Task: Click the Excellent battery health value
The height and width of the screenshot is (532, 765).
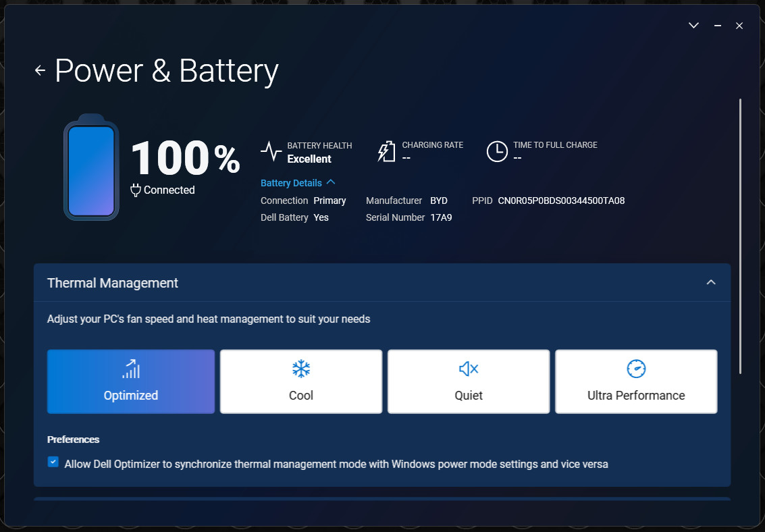Action: [x=309, y=159]
